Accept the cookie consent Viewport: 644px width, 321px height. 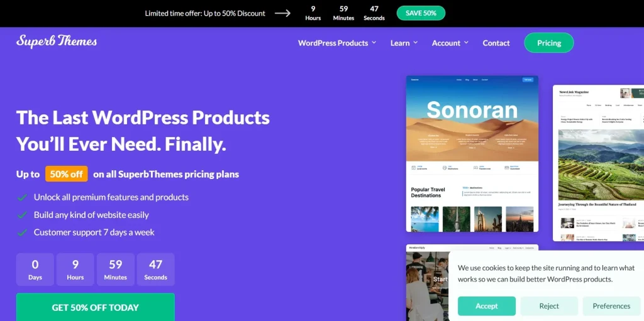487,306
